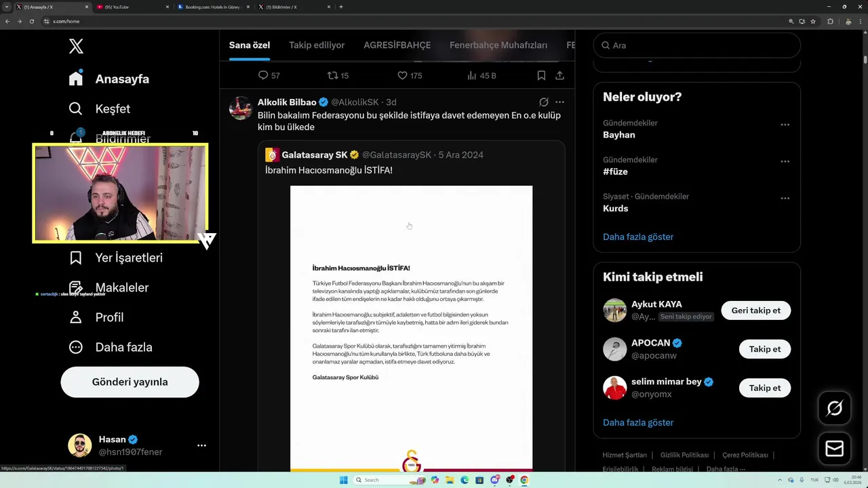Image resolution: width=868 pixels, height=488 pixels.
Task: Open more options on Alkolik Bilbao's post
Action: tap(559, 102)
